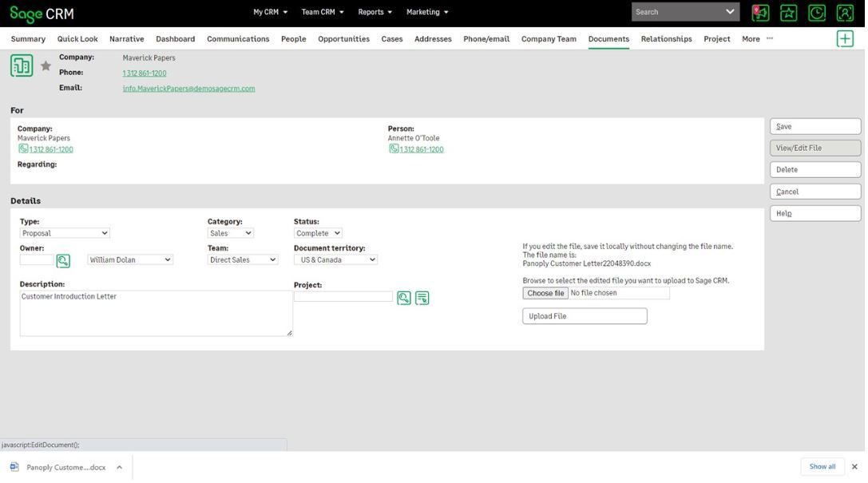Click into the Project text field
This screenshot has width=868, height=483.
(343, 296)
